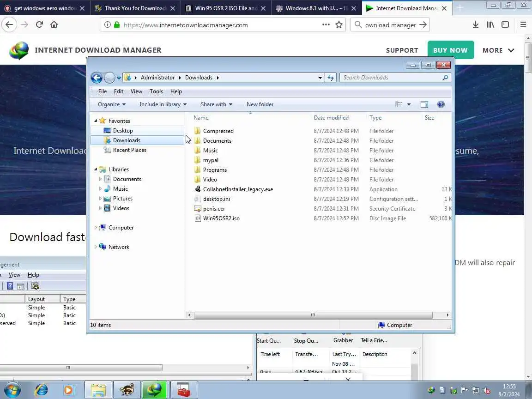Viewport: 532px width, 399px height.
Task: Click the Explorer back navigation arrow
Action: [97, 78]
